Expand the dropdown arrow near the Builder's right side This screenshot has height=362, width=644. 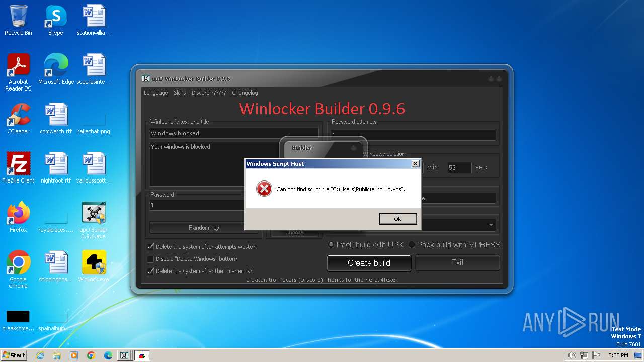coord(491,225)
